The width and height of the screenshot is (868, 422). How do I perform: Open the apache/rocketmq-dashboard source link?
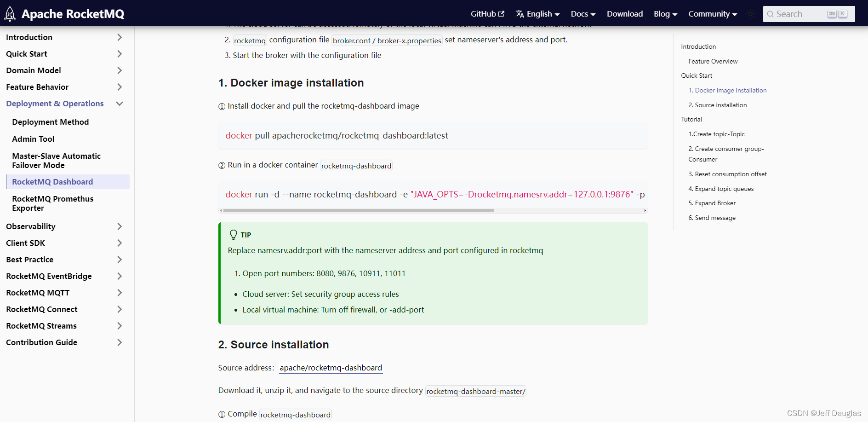tap(331, 368)
